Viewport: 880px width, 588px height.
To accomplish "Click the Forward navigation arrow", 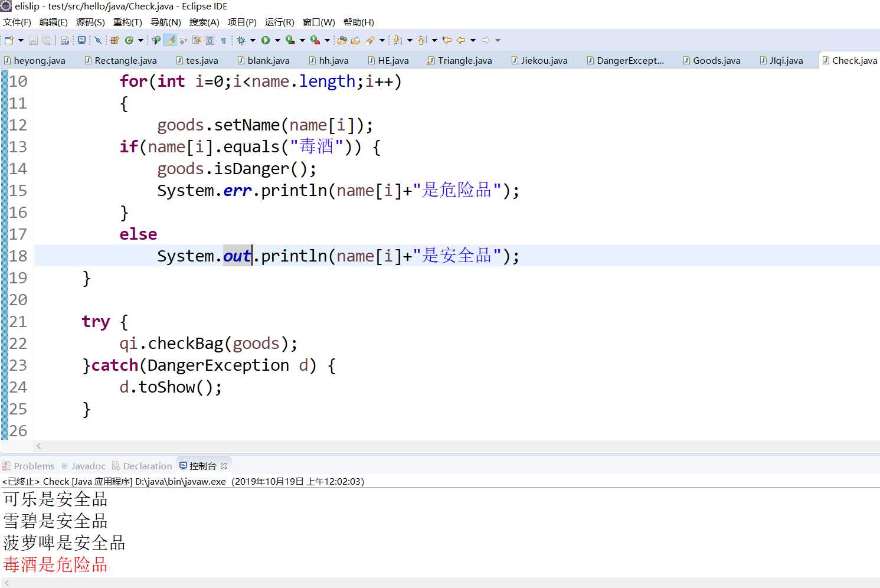I will [486, 40].
